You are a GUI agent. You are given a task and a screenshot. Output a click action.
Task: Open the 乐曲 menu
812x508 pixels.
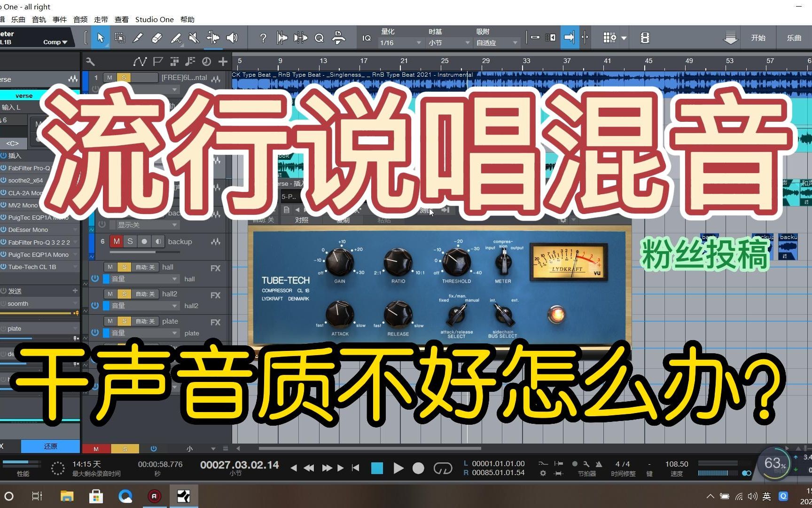(x=18, y=19)
